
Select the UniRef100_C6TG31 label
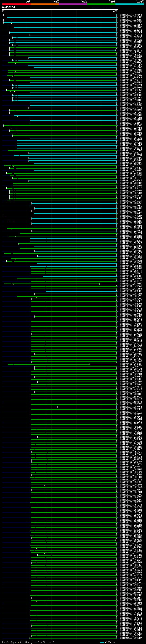pos(131,138)
